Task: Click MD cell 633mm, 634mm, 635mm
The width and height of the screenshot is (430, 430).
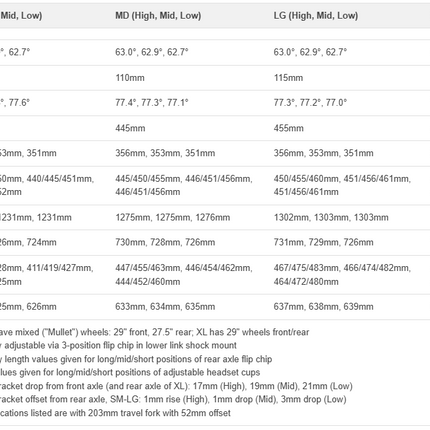Action: tap(165, 306)
